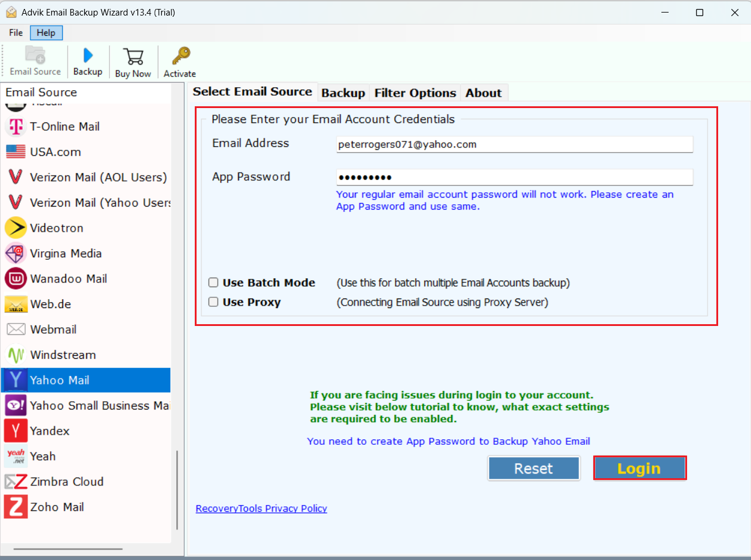Enable the Use Batch Mode checkbox
The width and height of the screenshot is (751, 560).
tap(213, 283)
